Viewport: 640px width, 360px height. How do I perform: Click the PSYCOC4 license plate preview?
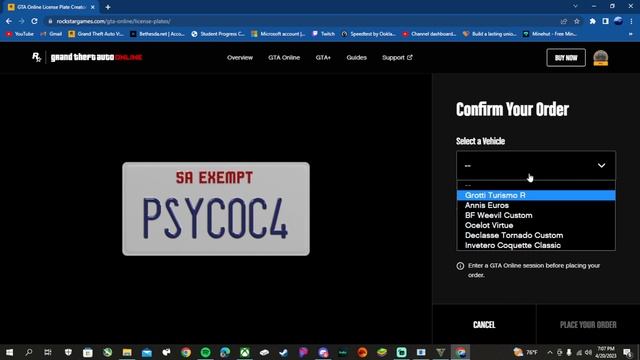216,209
